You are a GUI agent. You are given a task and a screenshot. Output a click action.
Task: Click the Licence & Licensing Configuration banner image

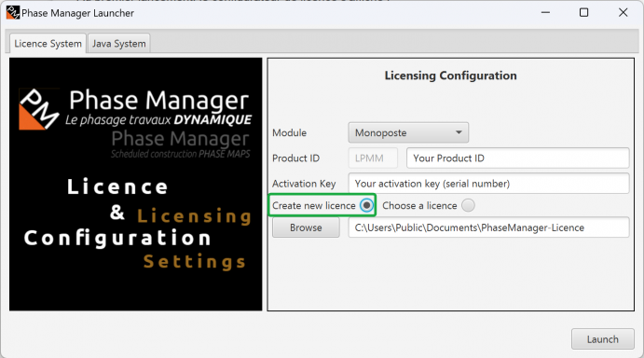pos(135,185)
